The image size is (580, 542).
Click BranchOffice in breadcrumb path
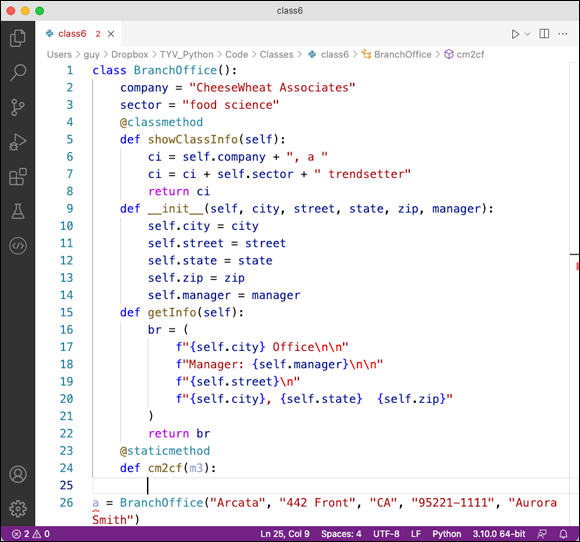pos(402,54)
